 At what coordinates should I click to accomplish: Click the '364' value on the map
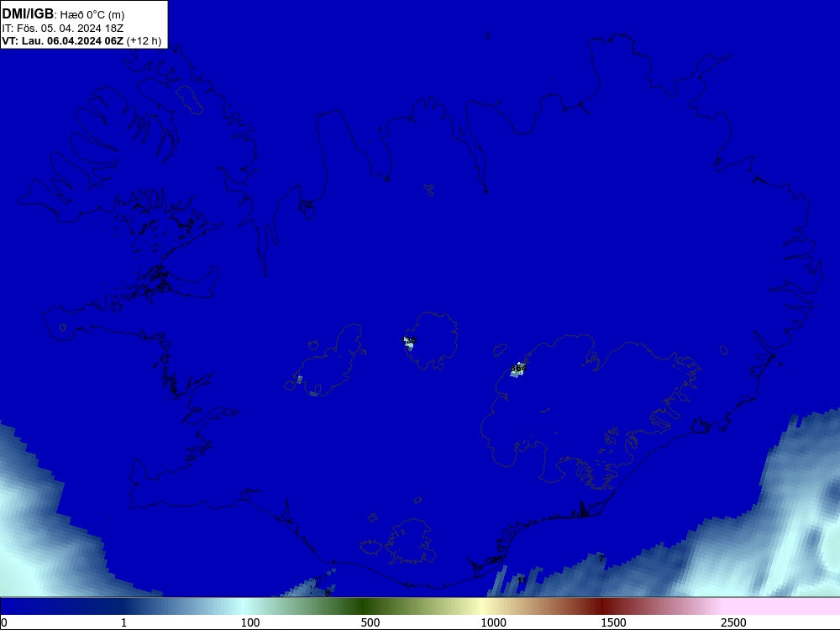pos(518,368)
